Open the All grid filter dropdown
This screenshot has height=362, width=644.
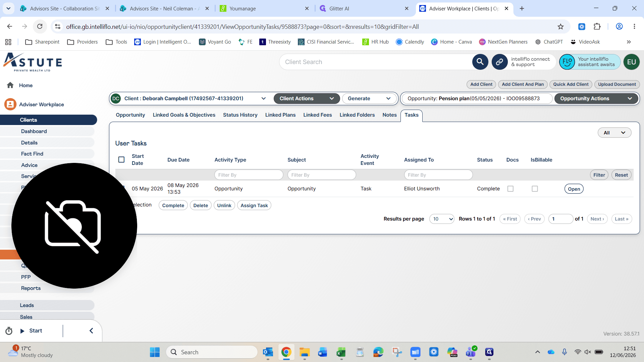coord(614,133)
